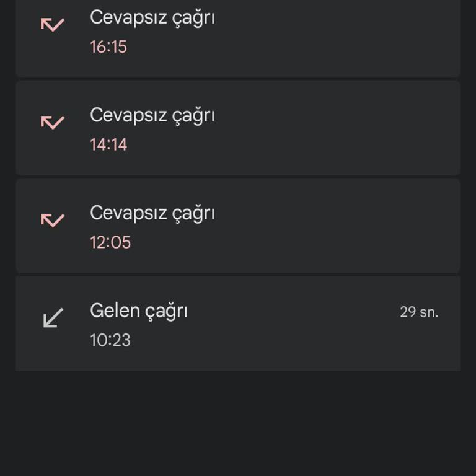Click the "29 sn." call duration
Viewport: 476px width, 476px height.
pos(419,312)
